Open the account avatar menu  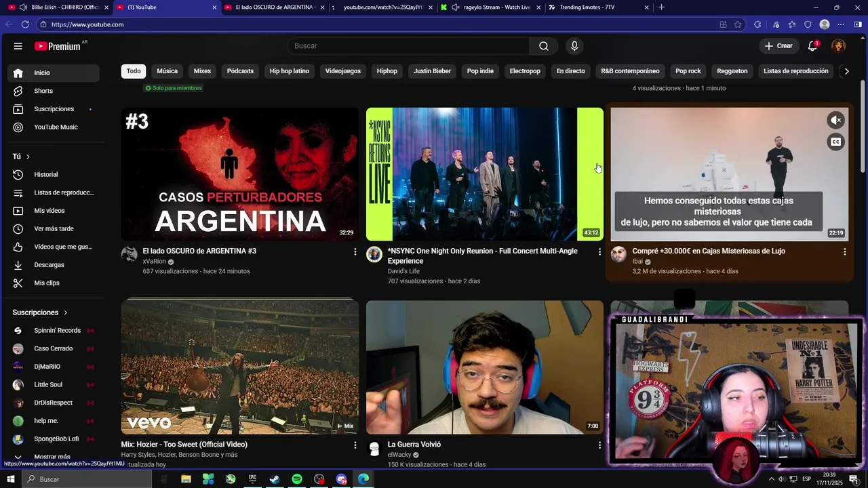[839, 46]
